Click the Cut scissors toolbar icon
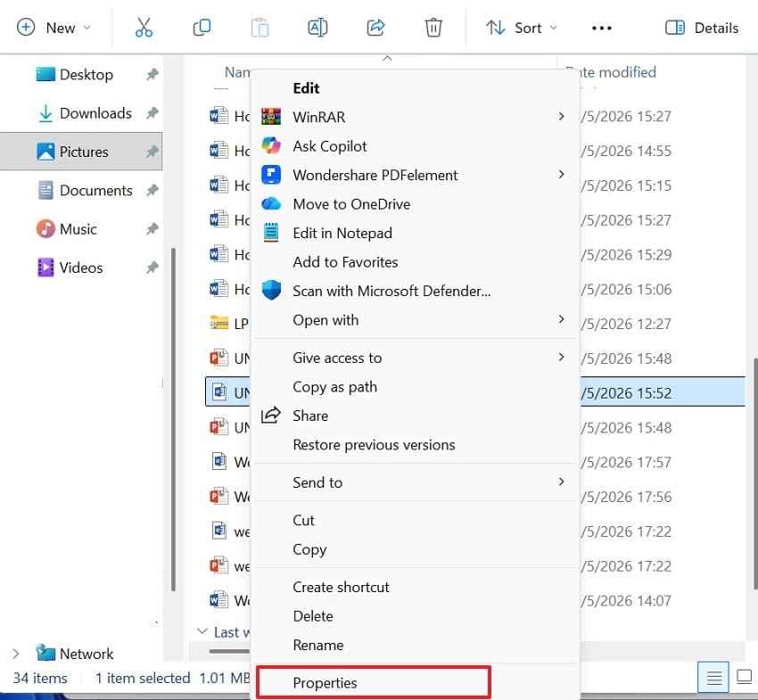The width and height of the screenshot is (758, 700). pyautogui.click(x=144, y=28)
